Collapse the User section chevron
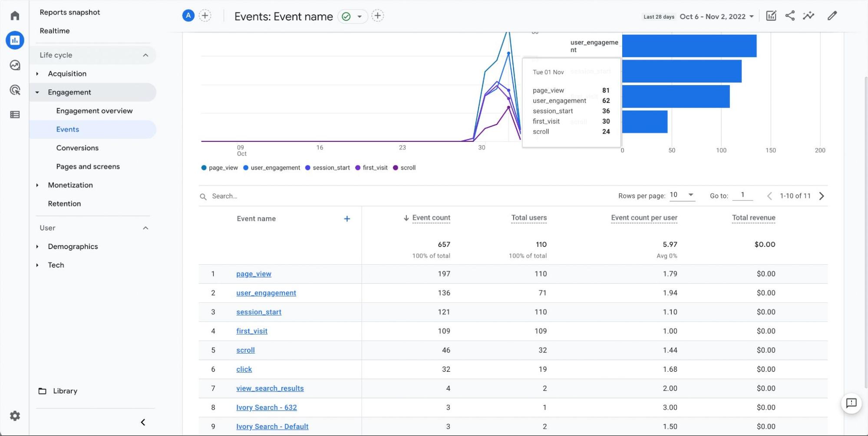Image resolution: width=868 pixels, height=436 pixels. point(145,228)
